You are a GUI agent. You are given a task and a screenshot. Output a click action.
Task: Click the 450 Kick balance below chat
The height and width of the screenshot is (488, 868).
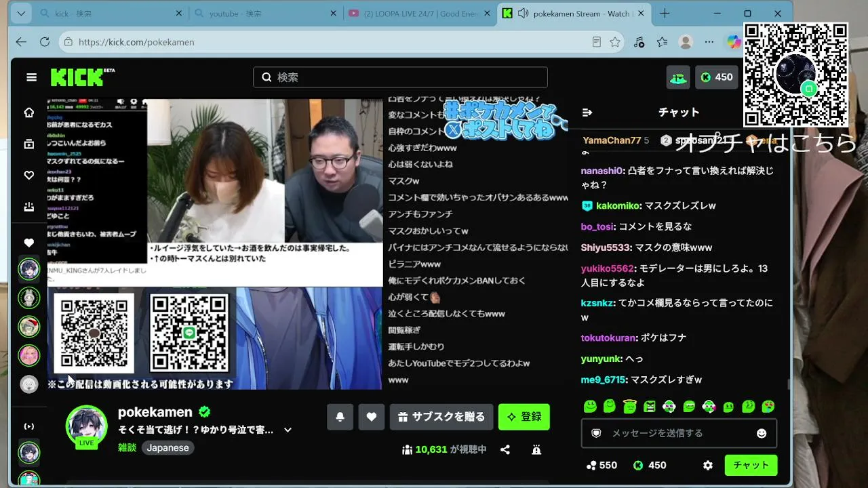[650, 466]
